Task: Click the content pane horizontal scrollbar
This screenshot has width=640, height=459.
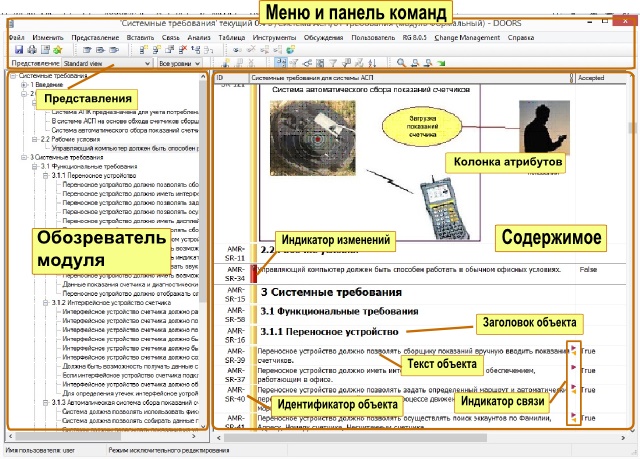Action: [355, 438]
